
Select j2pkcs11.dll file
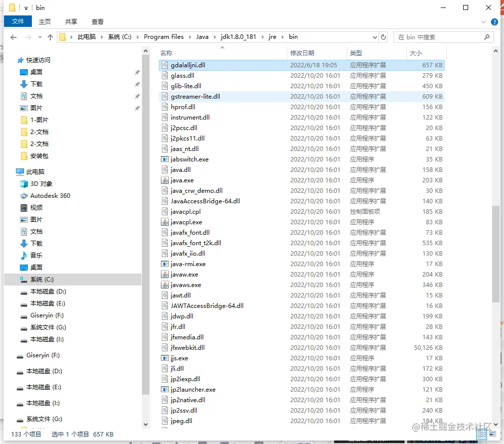coord(188,138)
